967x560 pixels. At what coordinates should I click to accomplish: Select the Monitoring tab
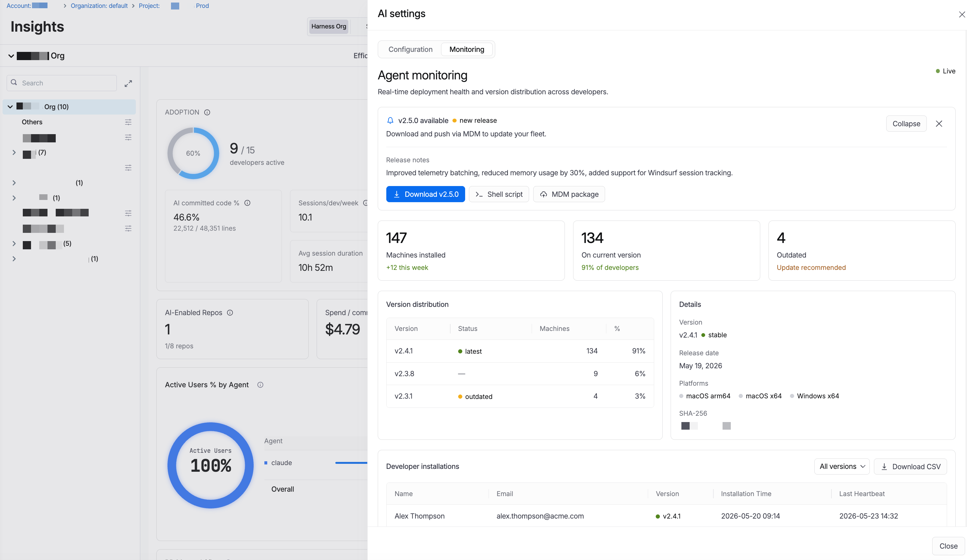coord(467,49)
